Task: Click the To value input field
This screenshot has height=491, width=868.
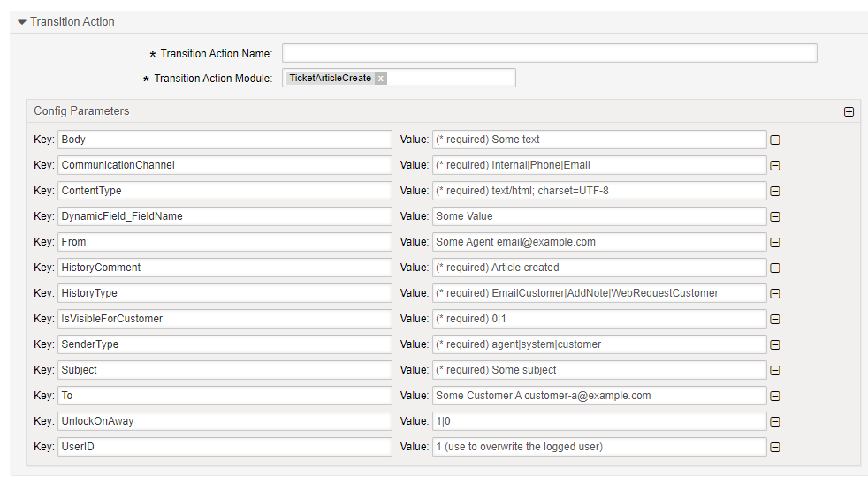Action: (598, 396)
